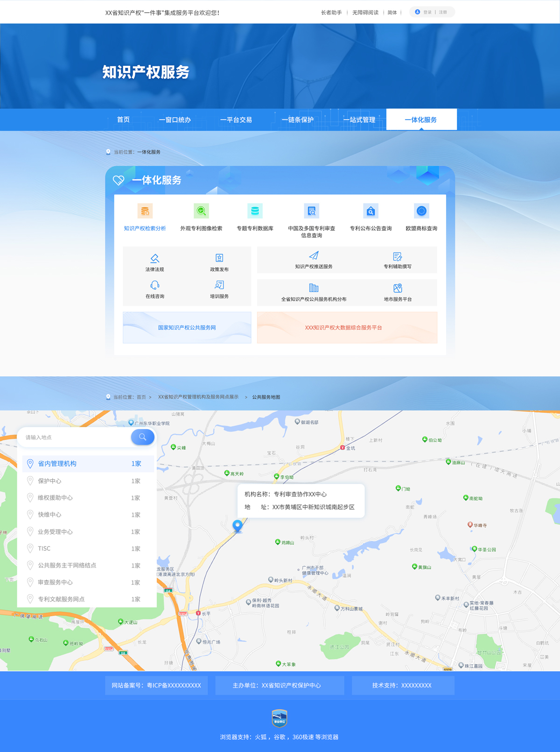This screenshot has height=752, width=560.
Task: Click the 简体 language link
Action: coord(392,13)
